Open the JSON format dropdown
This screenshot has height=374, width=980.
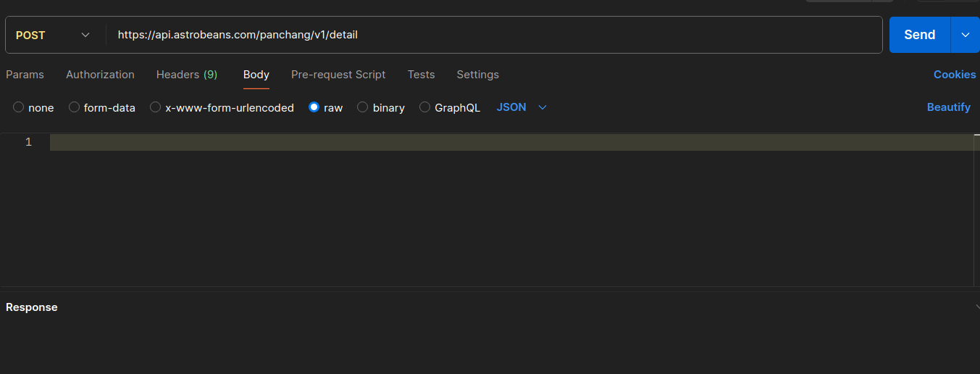pos(522,107)
